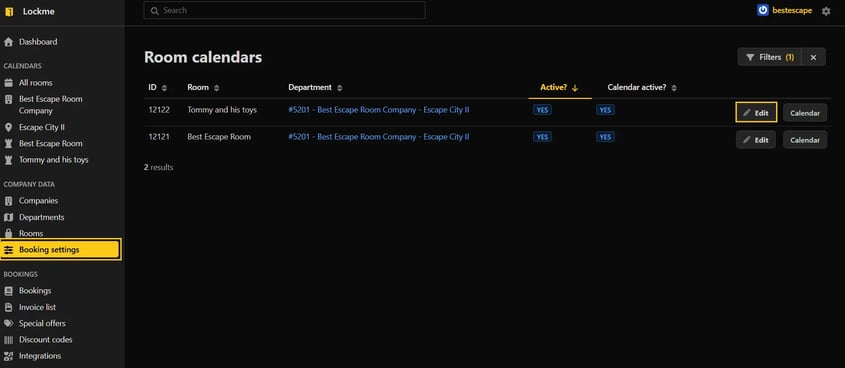Click the All rooms calendar icon
Viewport: 845px width, 368px height.
coord(8,83)
